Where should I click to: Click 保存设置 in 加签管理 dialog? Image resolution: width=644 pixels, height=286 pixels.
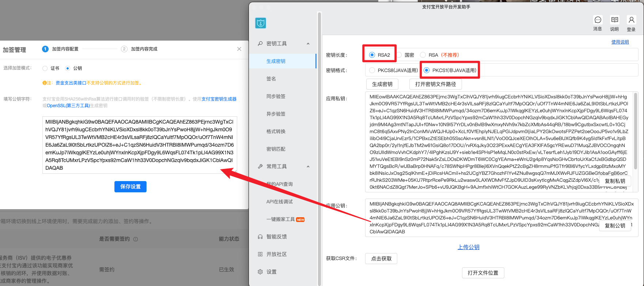(130, 187)
